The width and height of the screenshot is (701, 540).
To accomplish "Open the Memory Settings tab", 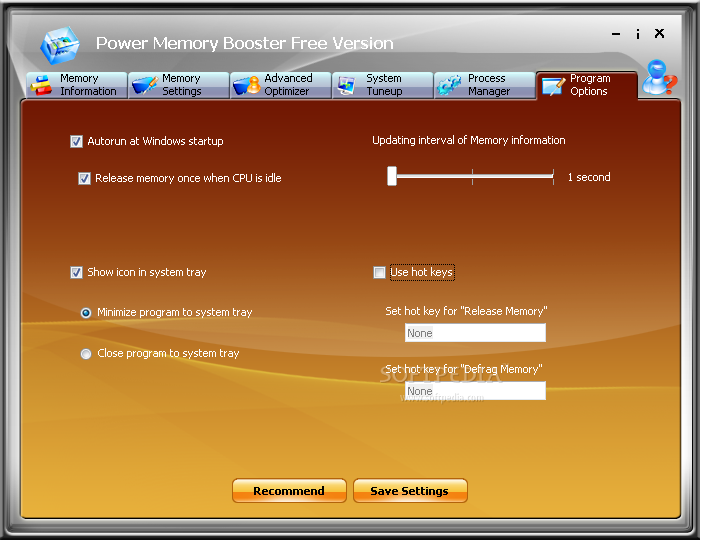I will [x=178, y=85].
